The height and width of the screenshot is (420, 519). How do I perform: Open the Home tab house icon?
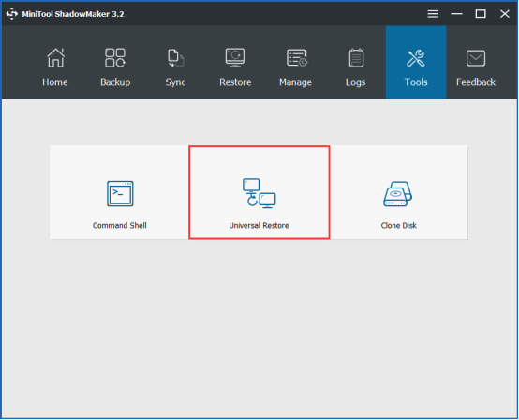pos(55,58)
